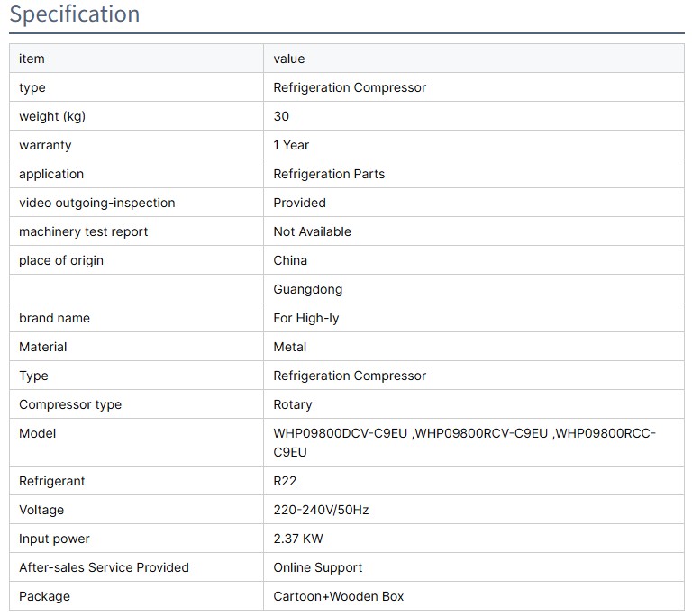Select the 'Guangdong' value cell

click(308, 289)
